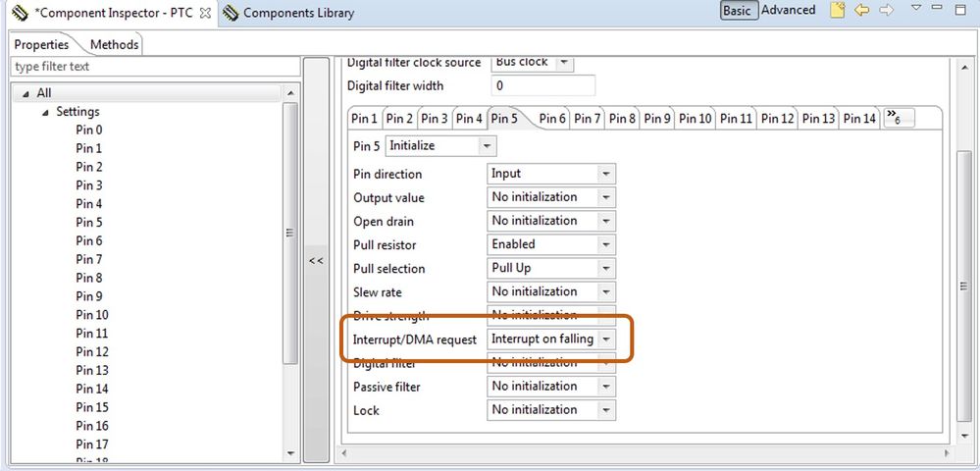Select the Pin 4 tab

coord(469,118)
